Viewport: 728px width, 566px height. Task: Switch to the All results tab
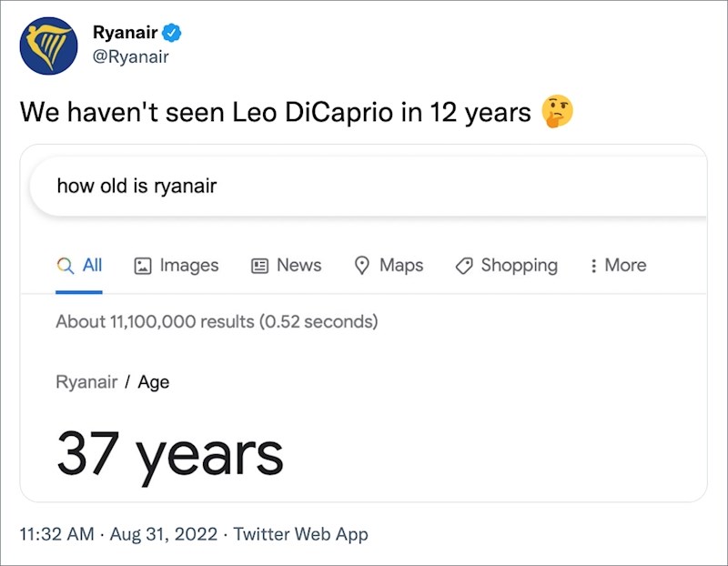pos(79,266)
